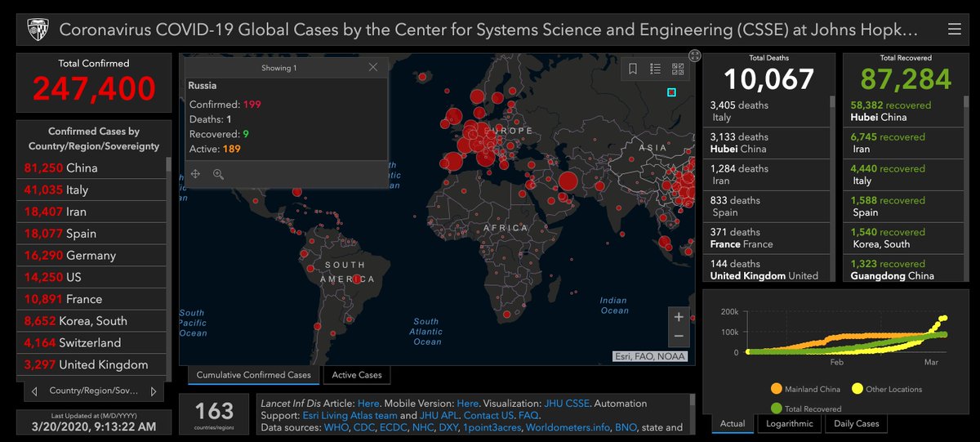This screenshot has width=980, height=442.
Task: Click the 1,588 recovered Spain entry
Action: click(903, 207)
